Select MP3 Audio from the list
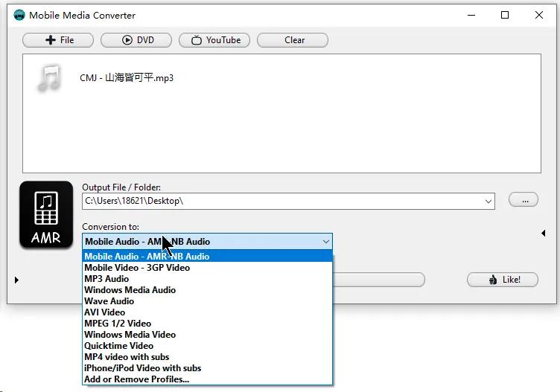 coord(106,279)
